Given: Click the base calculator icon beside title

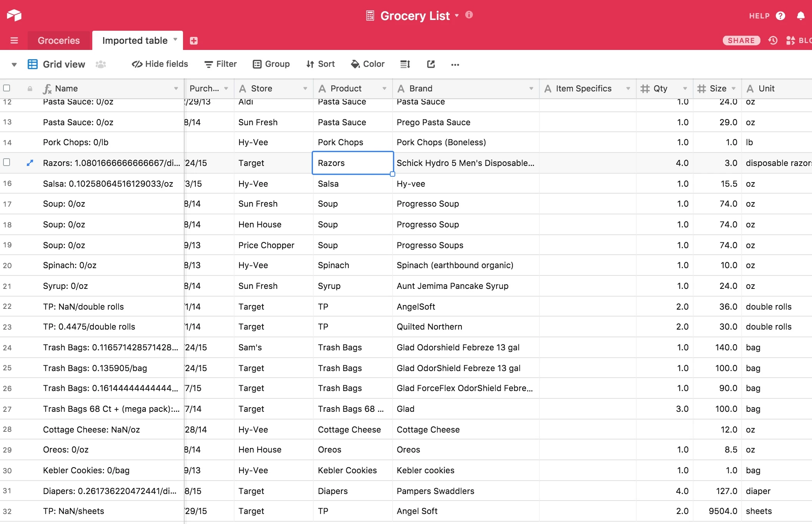Looking at the screenshot, I should [x=370, y=16].
